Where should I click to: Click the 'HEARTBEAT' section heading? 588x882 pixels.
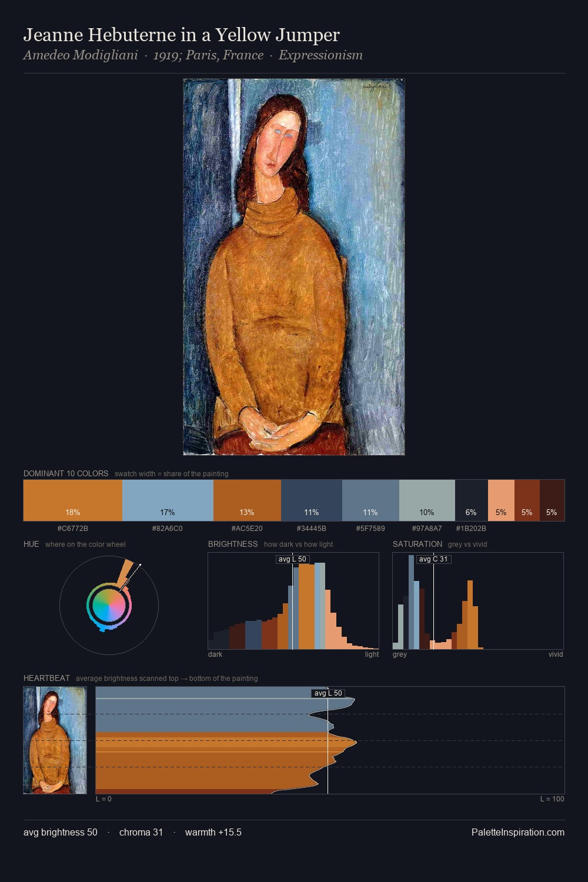46,678
